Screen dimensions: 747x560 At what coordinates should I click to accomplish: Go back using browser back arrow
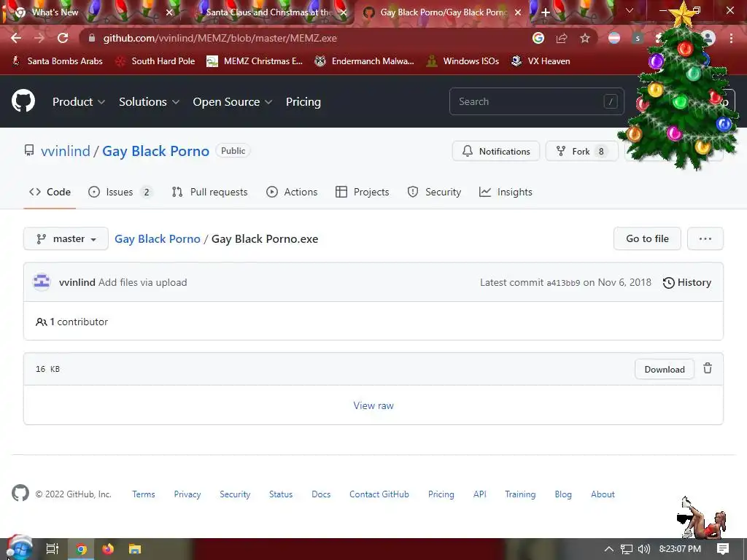click(x=16, y=38)
